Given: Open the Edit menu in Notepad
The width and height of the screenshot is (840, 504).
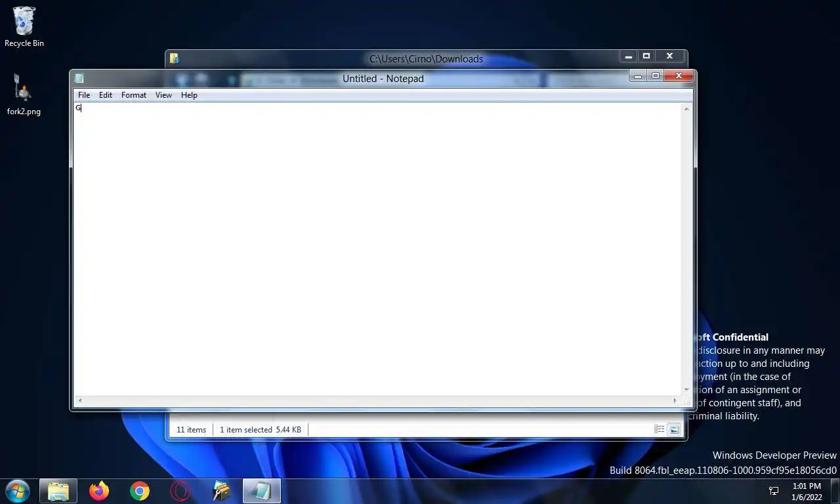Looking at the screenshot, I should click(106, 95).
